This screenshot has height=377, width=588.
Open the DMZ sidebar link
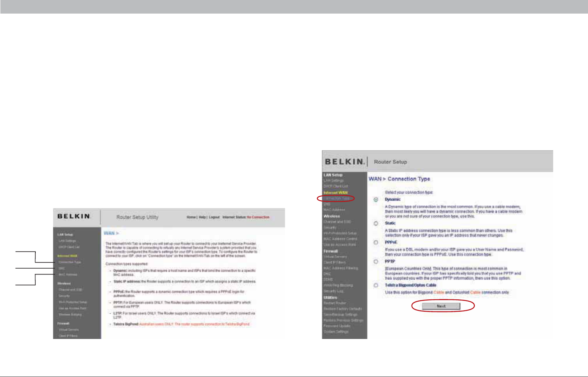click(327, 274)
